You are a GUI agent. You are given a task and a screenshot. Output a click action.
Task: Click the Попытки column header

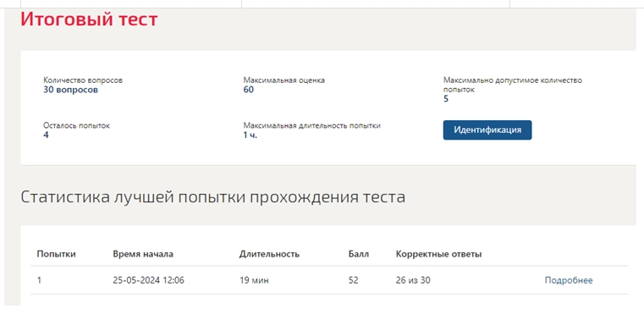click(56, 254)
